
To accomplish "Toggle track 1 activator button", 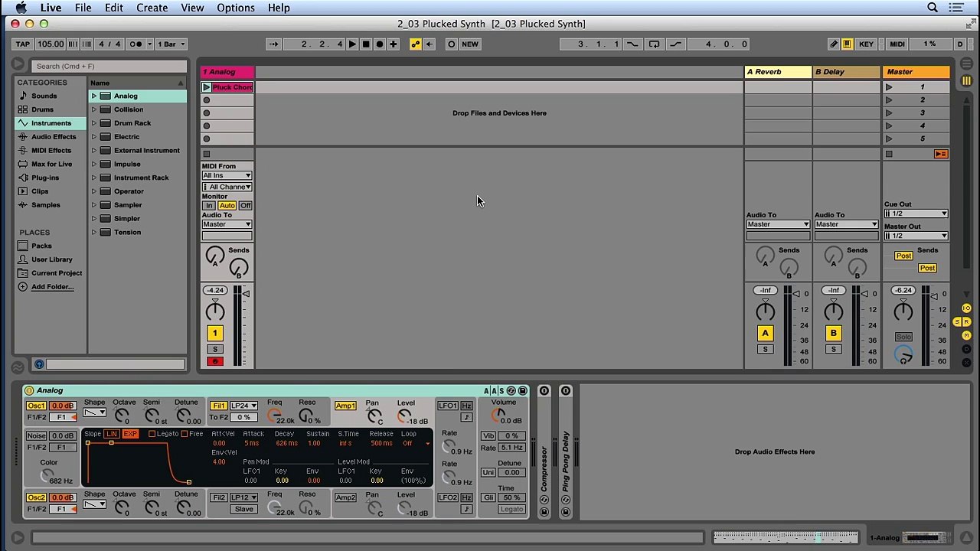I will point(215,333).
